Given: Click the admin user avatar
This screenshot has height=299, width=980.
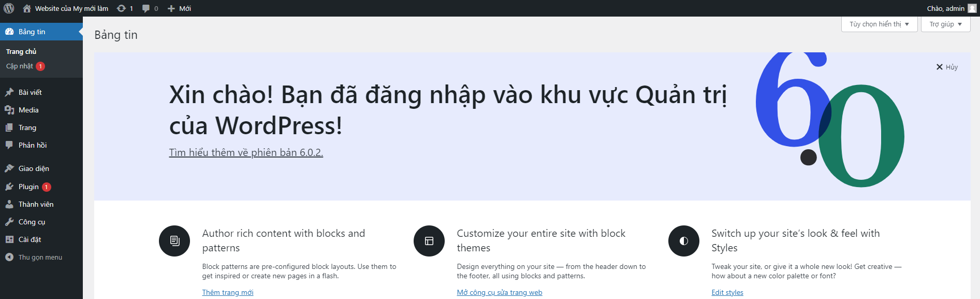Looking at the screenshot, I should 972,8.
